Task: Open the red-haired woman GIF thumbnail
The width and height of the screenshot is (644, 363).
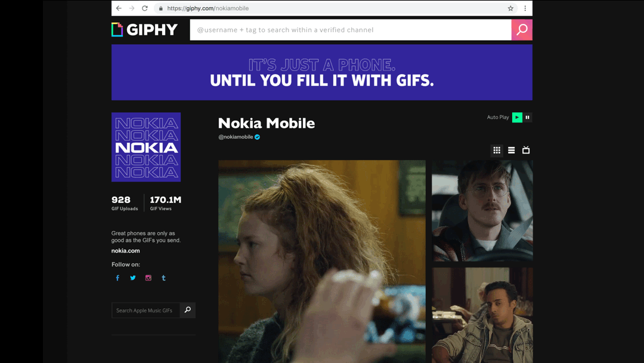Action: (322, 262)
